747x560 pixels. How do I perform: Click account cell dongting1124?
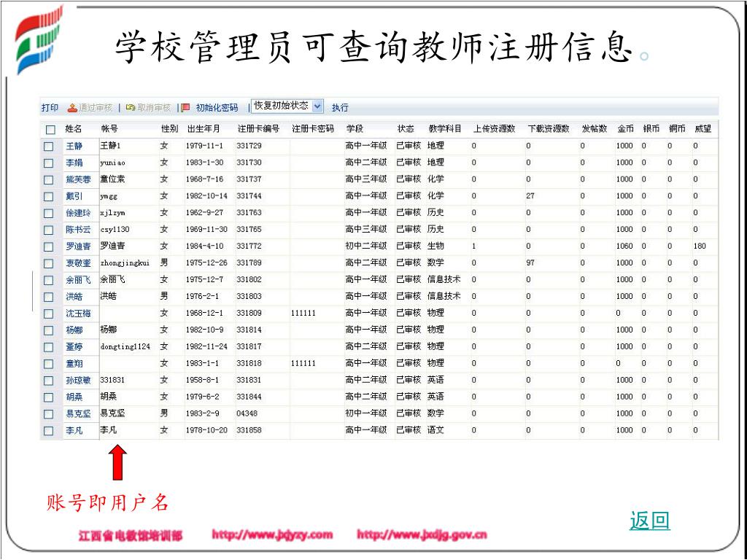pos(125,346)
